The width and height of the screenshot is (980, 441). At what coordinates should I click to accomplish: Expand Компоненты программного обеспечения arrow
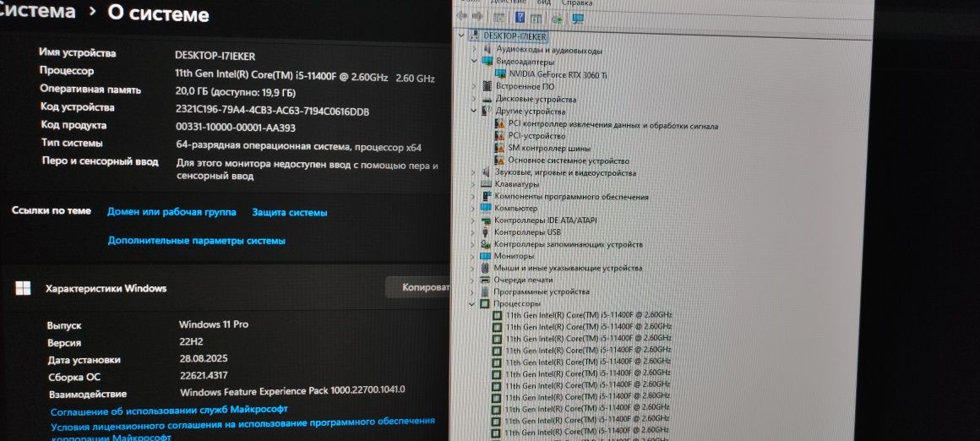tap(473, 196)
